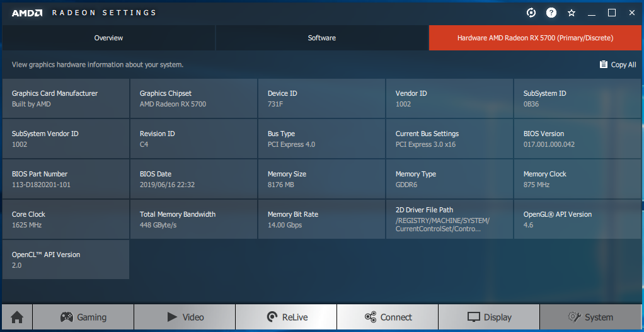This screenshot has width=644, height=332.
Task: Click the Video play triangle icon
Action: pos(172,317)
